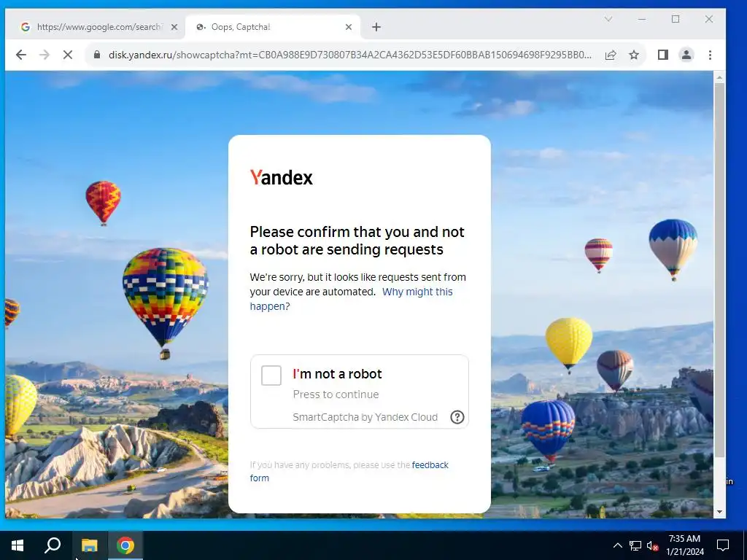Click the scrollbar up arrow
747x560 pixels.
tap(719, 77)
